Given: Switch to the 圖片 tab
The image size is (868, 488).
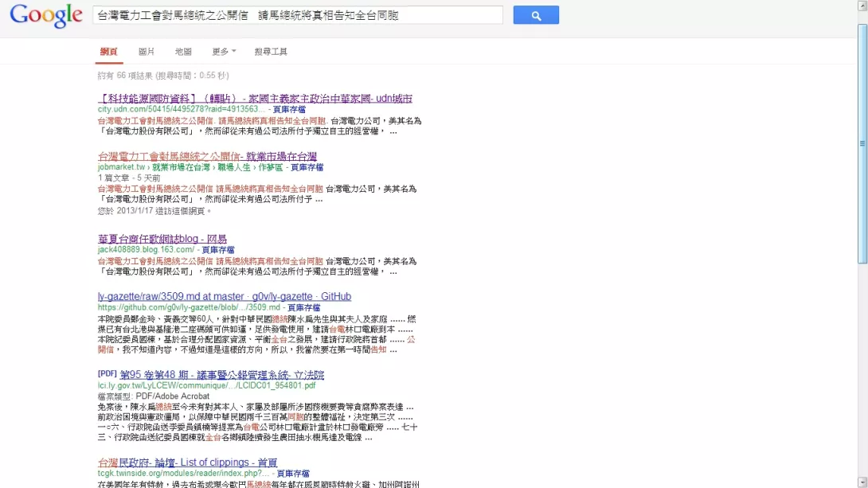Looking at the screenshot, I should tap(147, 52).
